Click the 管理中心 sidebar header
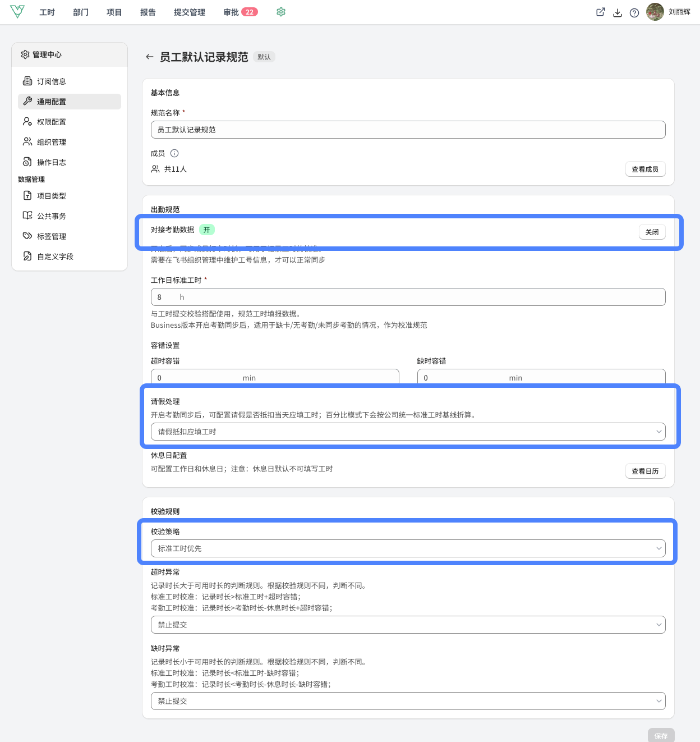The height and width of the screenshot is (742, 700). click(x=70, y=54)
